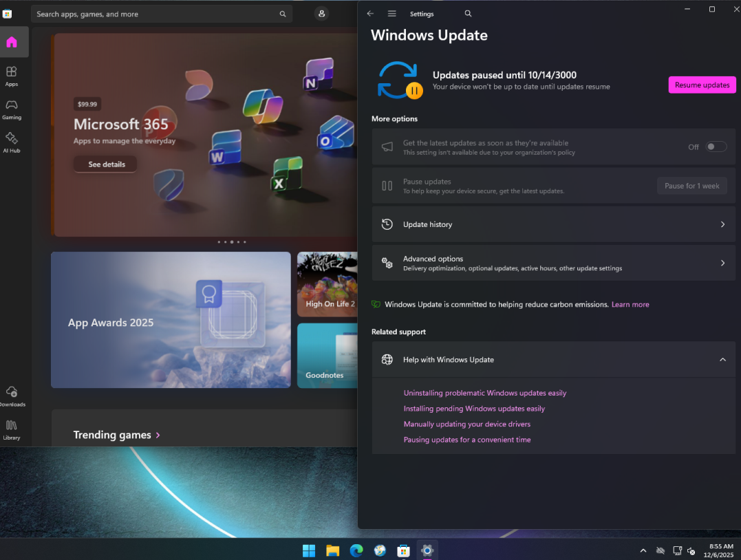This screenshot has width=741, height=560.
Task: Open Downloads in Microsoft Store sidebar
Action: [x=12, y=396]
